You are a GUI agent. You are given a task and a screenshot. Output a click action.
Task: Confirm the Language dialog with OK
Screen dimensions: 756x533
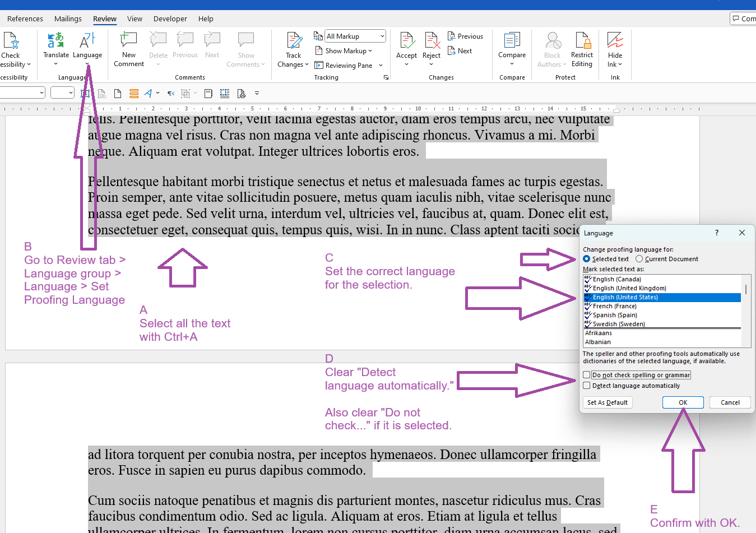click(683, 402)
